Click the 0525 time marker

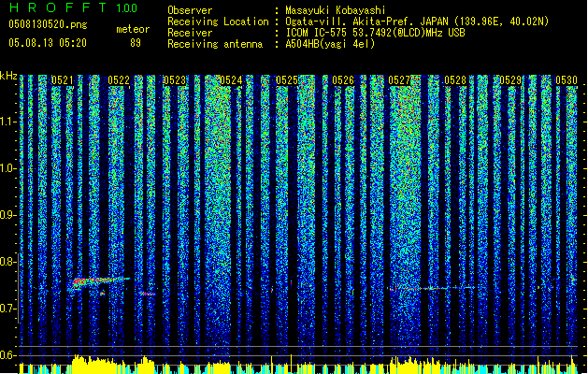point(287,80)
